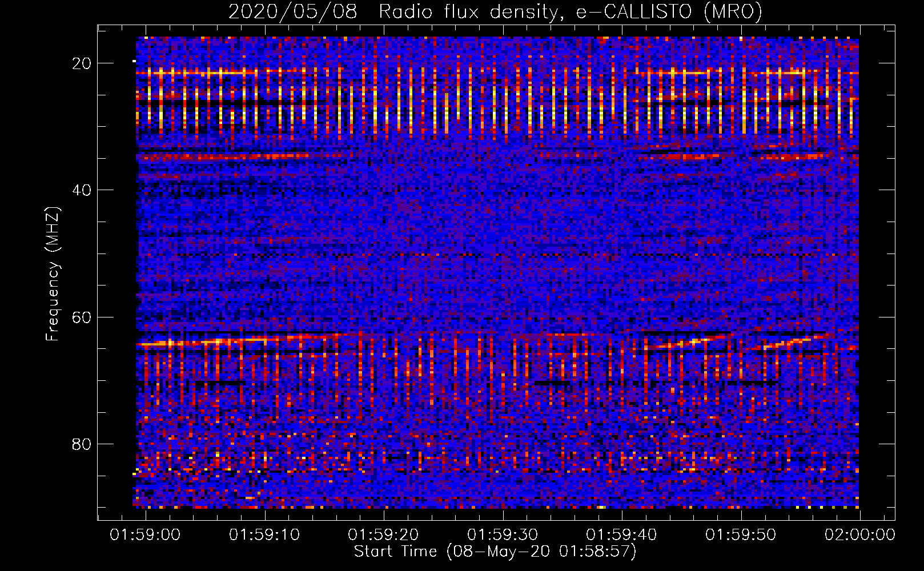This screenshot has height=571, width=924.
Task: Click the date '2020/05/08' in the title
Action: tap(293, 11)
